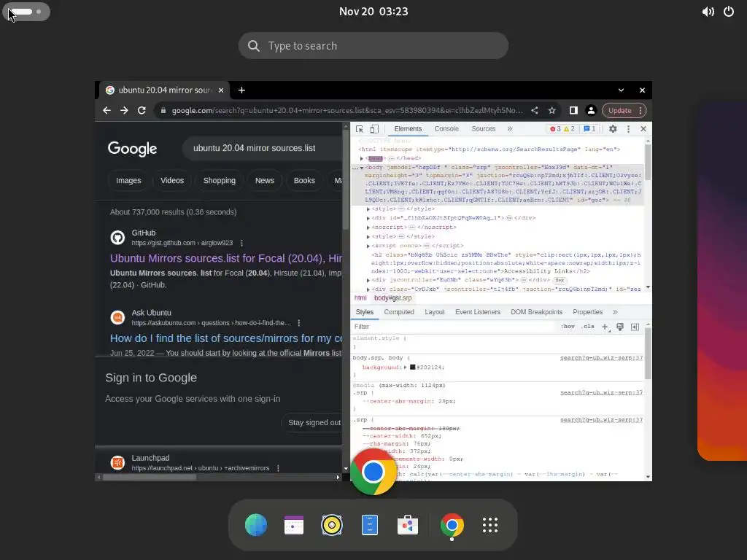Share this page using the share icon
Viewport: 747px width, 560px height.
[535, 111]
